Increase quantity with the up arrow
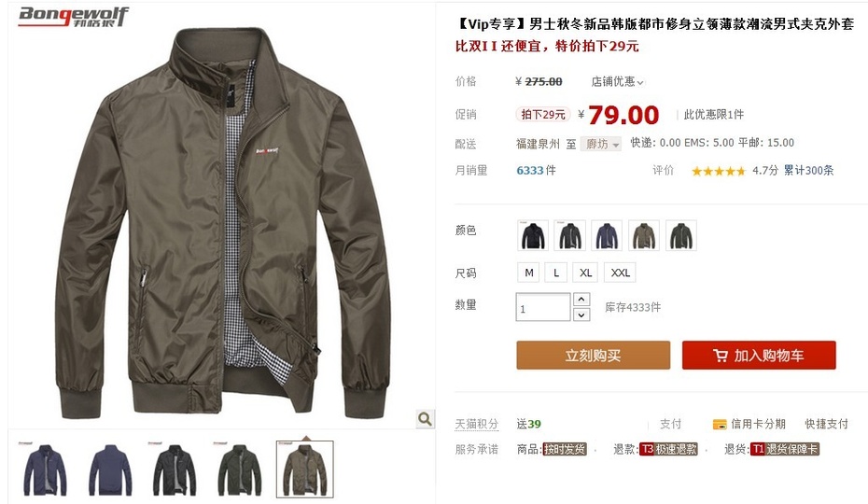The width and height of the screenshot is (868, 504). coord(581,300)
